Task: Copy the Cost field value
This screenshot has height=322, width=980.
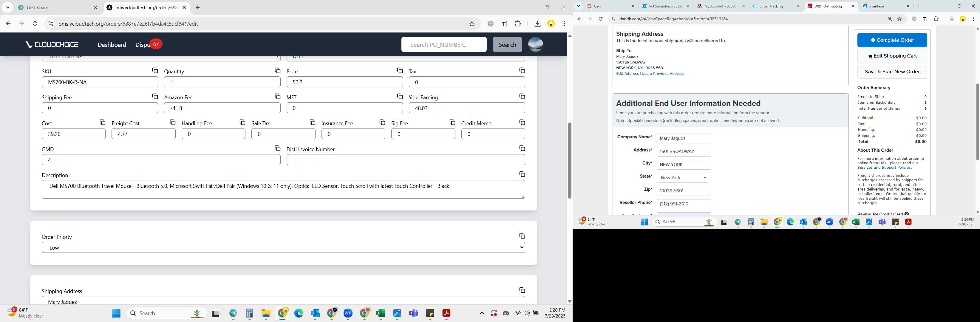Action: pos(102,122)
